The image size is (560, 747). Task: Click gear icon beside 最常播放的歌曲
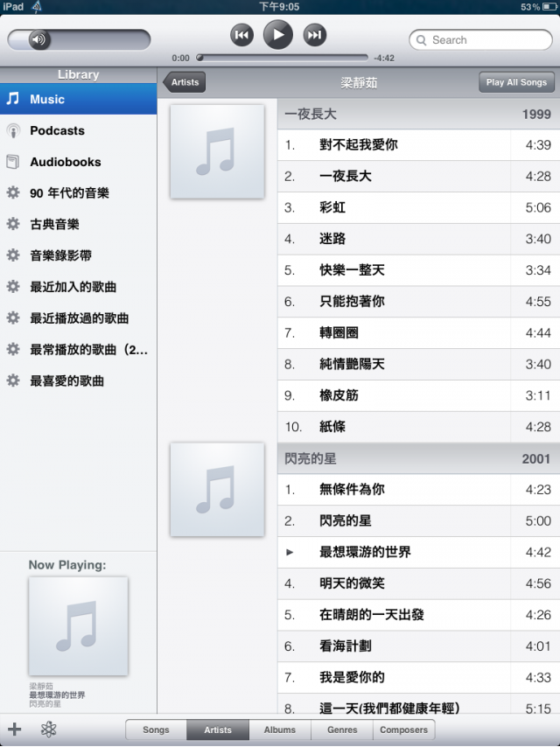[x=13, y=349]
